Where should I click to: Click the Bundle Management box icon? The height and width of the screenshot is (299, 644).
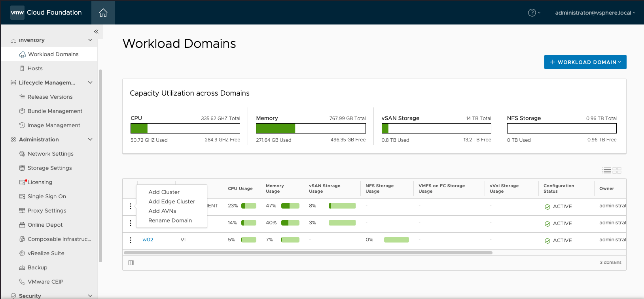tap(23, 111)
